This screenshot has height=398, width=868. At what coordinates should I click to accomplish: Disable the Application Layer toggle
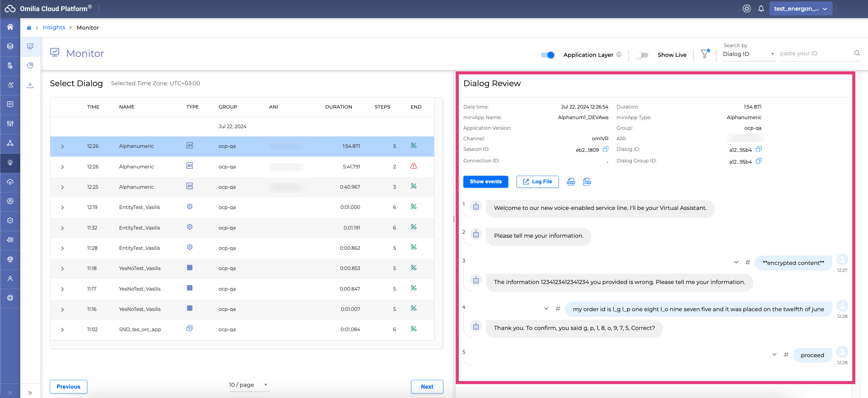[x=548, y=55]
